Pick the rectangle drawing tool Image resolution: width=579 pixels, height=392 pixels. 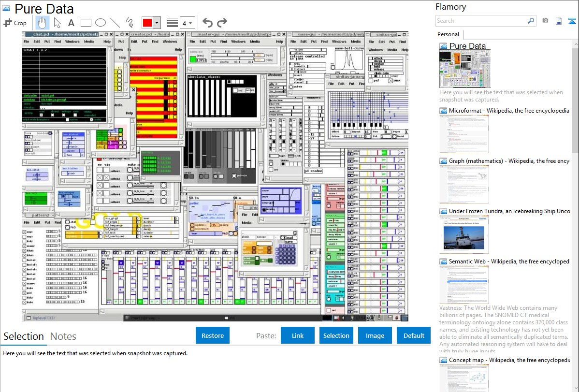pos(86,23)
